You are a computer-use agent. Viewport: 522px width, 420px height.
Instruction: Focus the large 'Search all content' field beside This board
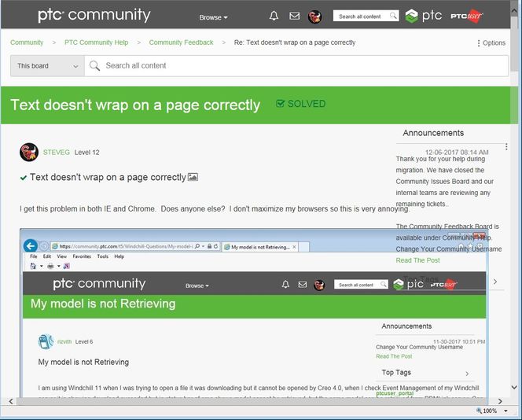[x=296, y=66]
